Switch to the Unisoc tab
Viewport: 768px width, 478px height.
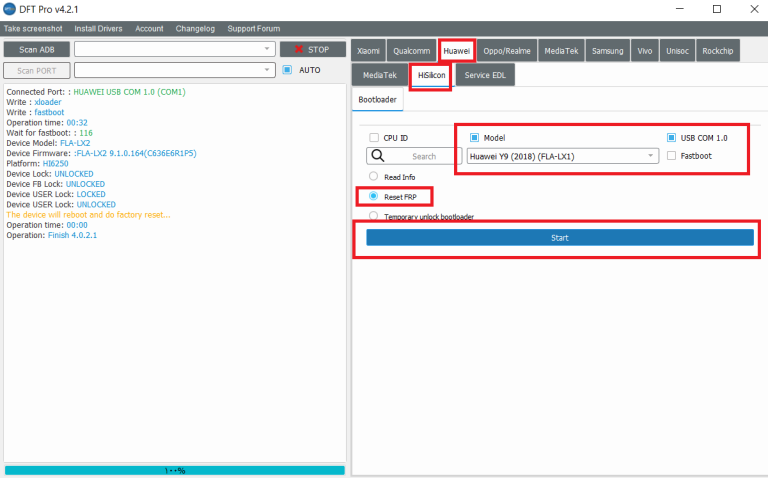click(x=677, y=50)
